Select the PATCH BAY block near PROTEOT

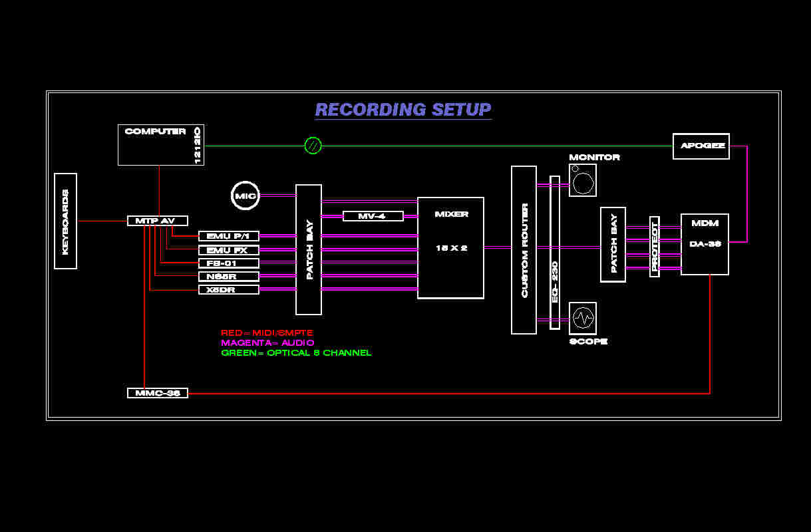613,245
